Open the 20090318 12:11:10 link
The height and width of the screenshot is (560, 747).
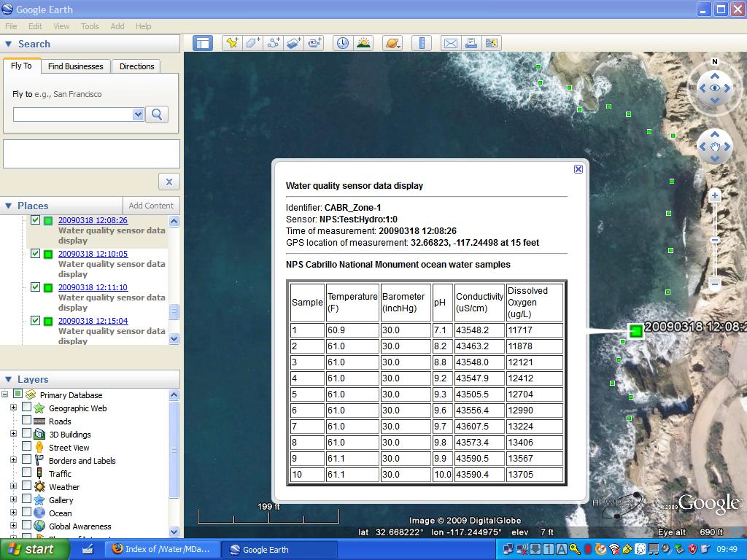[93, 287]
